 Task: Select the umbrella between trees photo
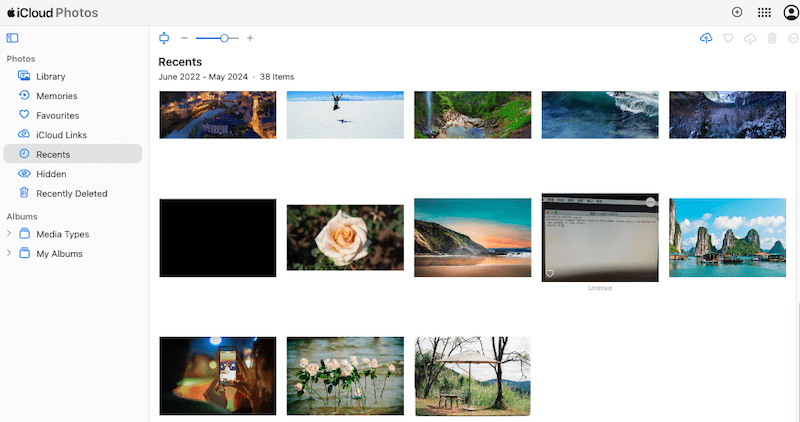tap(472, 376)
